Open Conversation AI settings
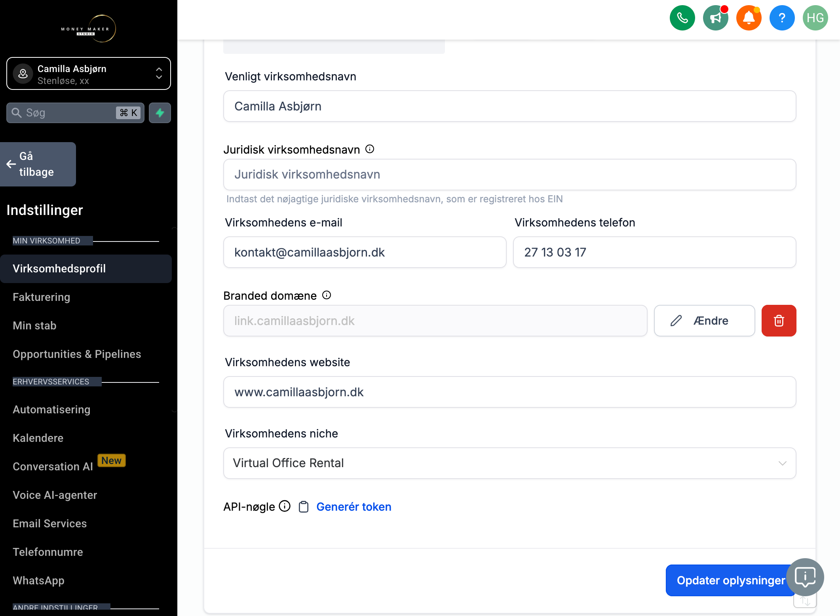840x616 pixels. [53, 467]
